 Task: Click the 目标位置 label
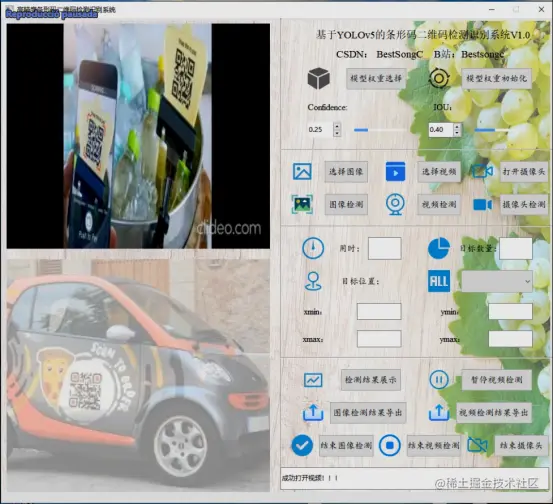360,281
